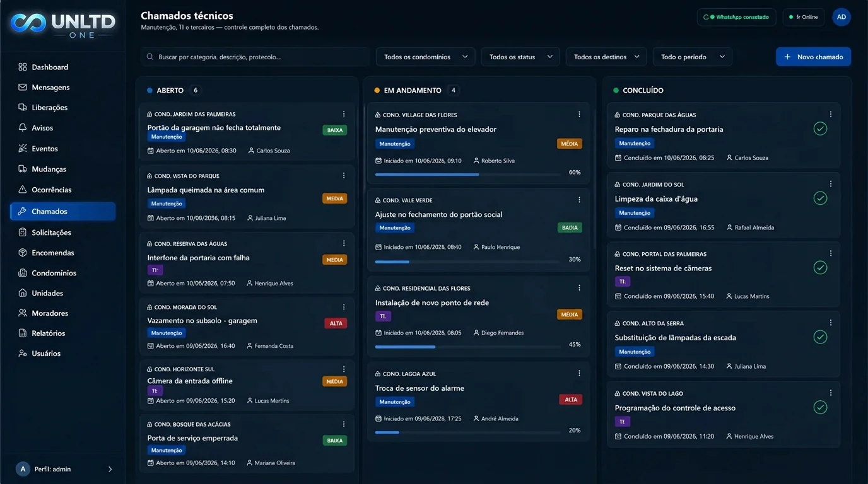Open options menu for Parque das Águas card
Image resolution: width=868 pixels, height=484 pixels.
click(830, 114)
